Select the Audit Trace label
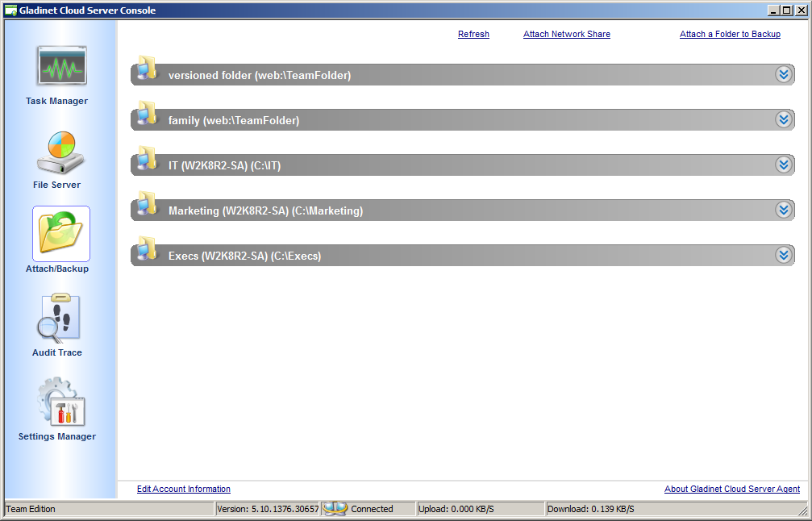This screenshot has width=812, height=521. [x=57, y=352]
